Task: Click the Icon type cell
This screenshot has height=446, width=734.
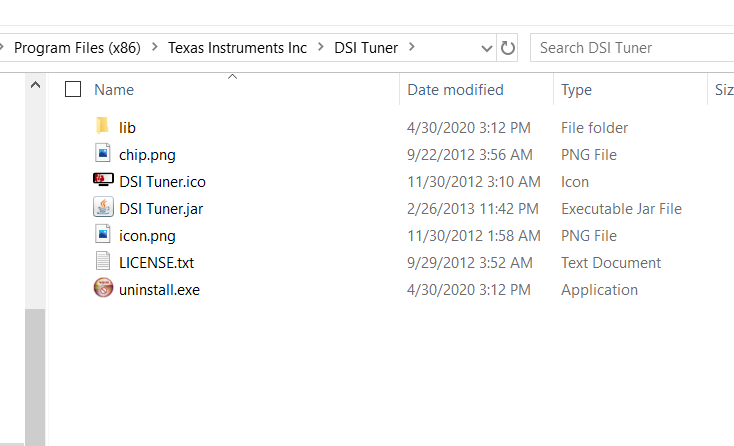Action: 575,182
